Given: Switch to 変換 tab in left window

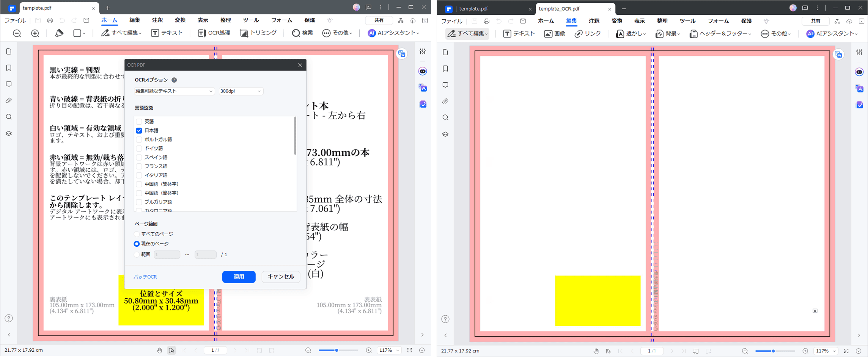Looking at the screenshot, I should coord(180,20).
